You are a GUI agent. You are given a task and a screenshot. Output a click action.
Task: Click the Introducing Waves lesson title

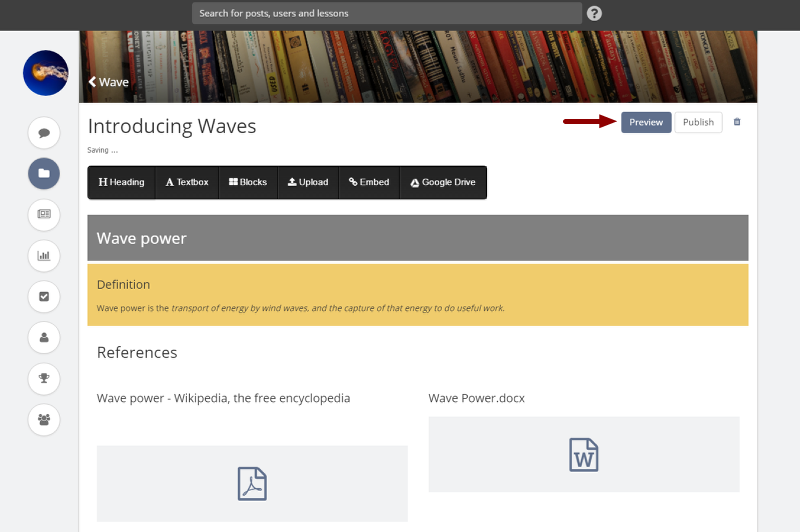[172, 126]
